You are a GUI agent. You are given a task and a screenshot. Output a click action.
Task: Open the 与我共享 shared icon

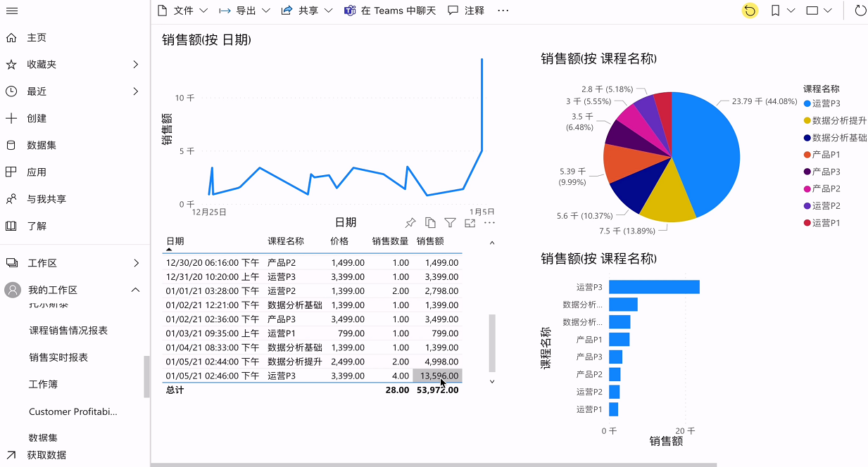click(11, 199)
